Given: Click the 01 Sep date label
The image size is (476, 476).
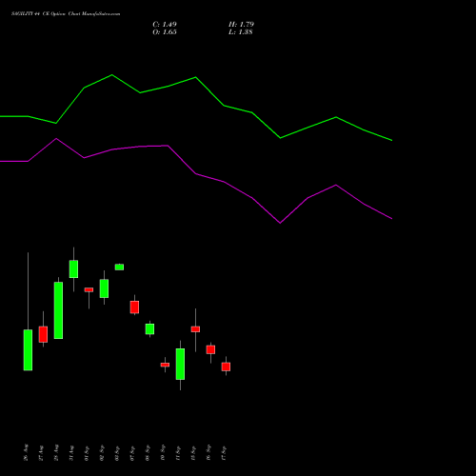Looking at the screenshot, I should [x=87, y=453].
